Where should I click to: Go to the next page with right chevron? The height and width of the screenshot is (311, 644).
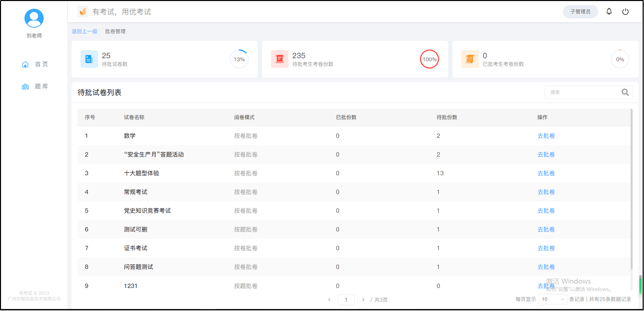coord(363,300)
